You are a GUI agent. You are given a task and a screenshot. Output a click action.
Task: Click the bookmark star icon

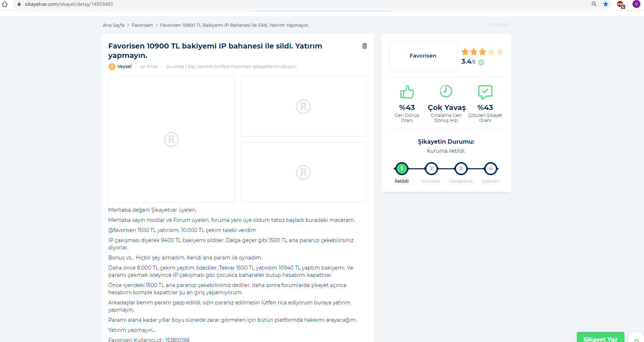point(606,4)
